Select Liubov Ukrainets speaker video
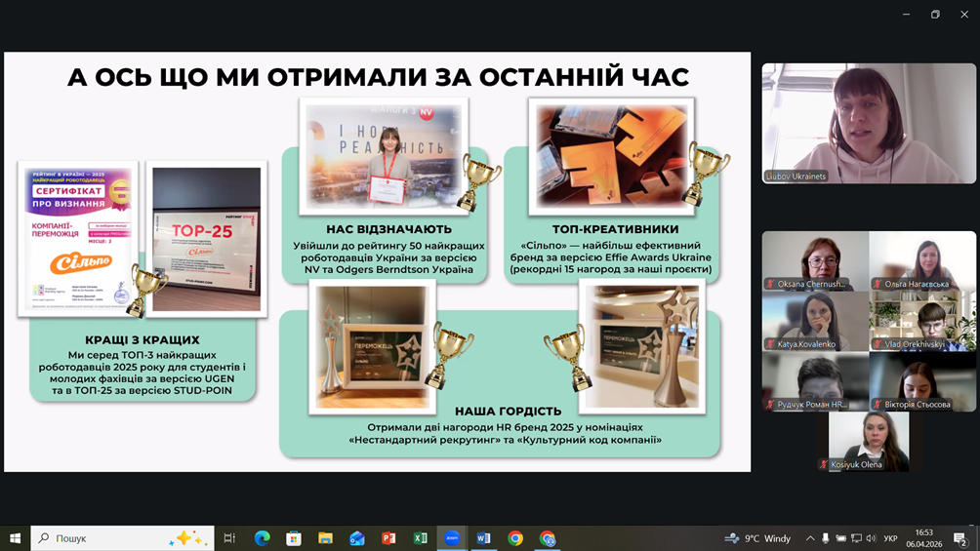Screen dimensions: 980x551 click(869, 124)
